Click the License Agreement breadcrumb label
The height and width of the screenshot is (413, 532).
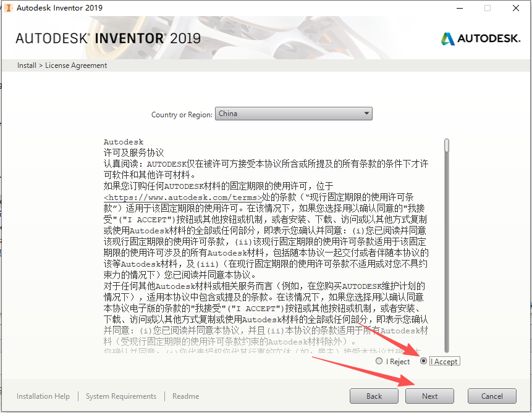pyautogui.click(x=75, y=65)
